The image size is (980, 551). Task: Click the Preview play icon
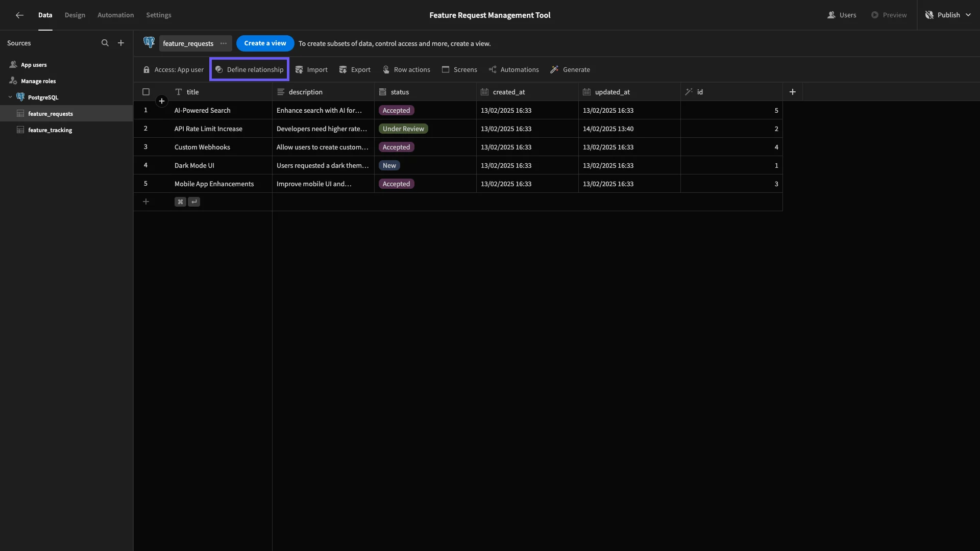[x=875, y=15]
